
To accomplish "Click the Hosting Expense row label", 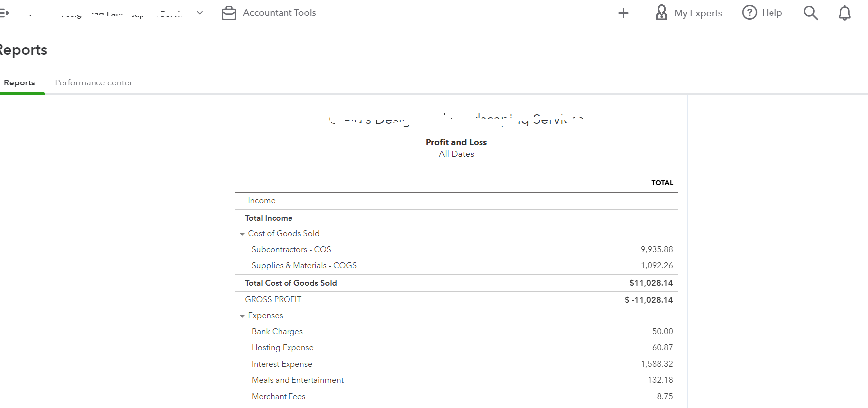I will (283, 347).
